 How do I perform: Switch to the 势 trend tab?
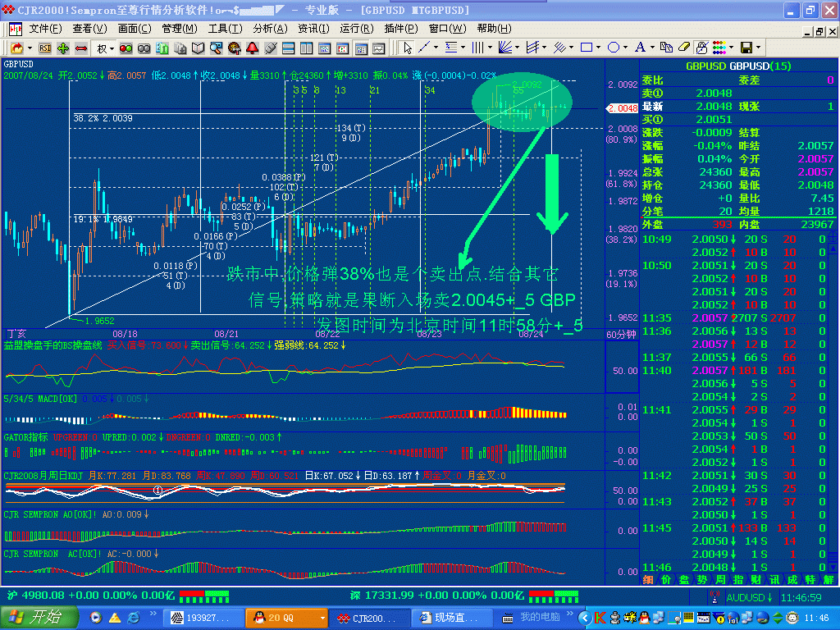pyautogui.click(x=702, y=580)
